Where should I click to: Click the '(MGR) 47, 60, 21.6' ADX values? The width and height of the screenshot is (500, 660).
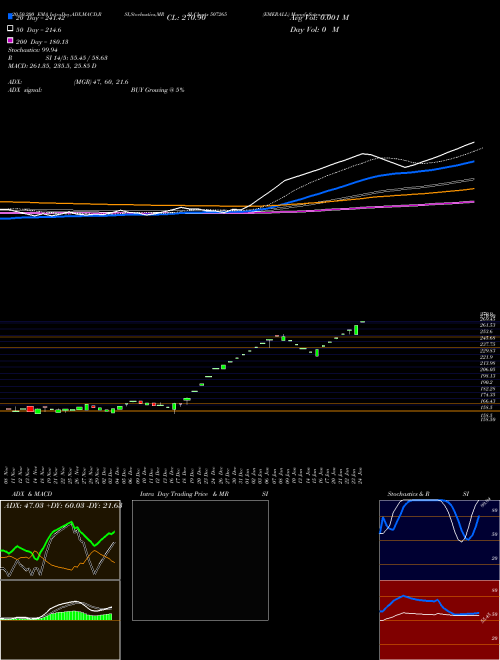(101, 82)
